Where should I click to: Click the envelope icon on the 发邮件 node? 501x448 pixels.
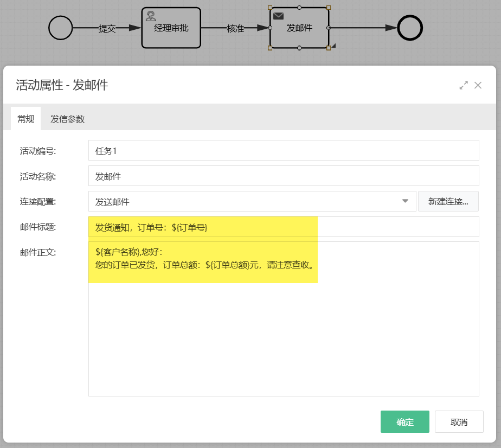click(279, 16)
